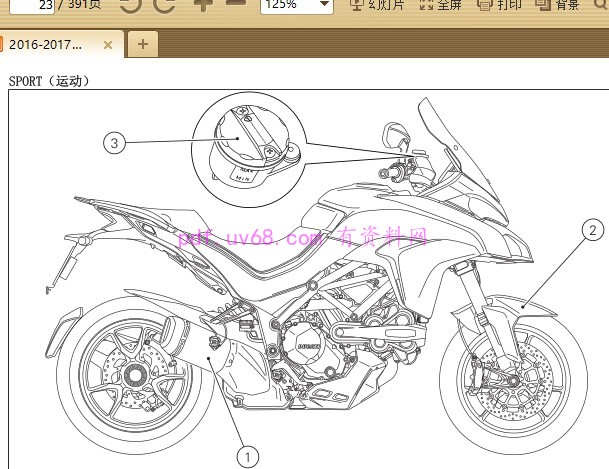
Task: Enter fullscreen with the 全屏 button
Action: (439, 5)
